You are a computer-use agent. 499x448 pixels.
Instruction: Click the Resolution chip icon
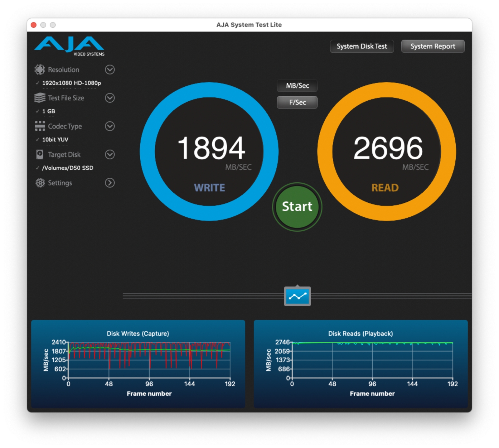[x=40, y=70]
